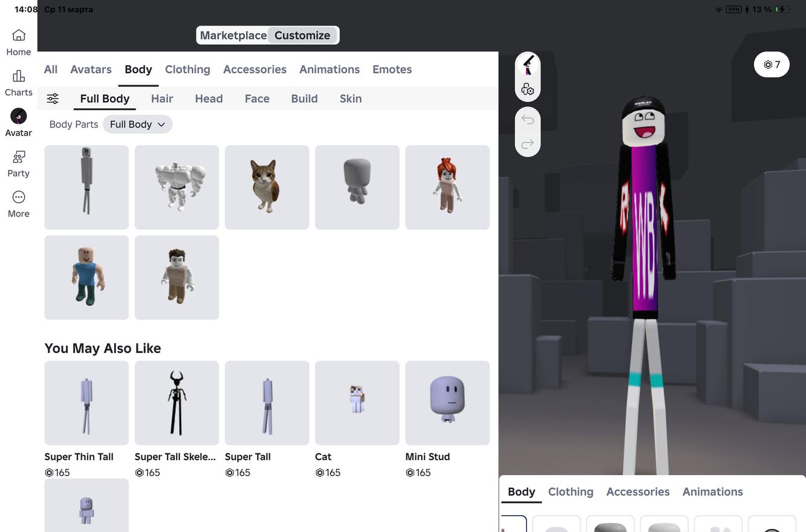
Task: Open the Home sidebar icon
Action: coord(19,42)
